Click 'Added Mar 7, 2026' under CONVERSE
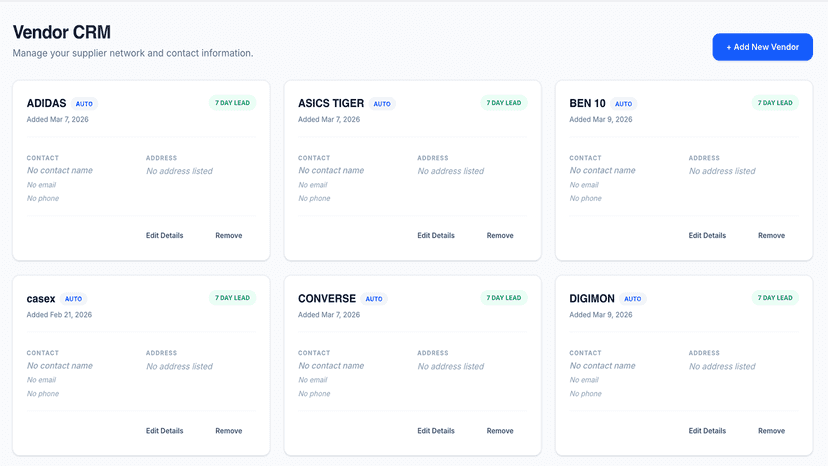 coord(329,314)
